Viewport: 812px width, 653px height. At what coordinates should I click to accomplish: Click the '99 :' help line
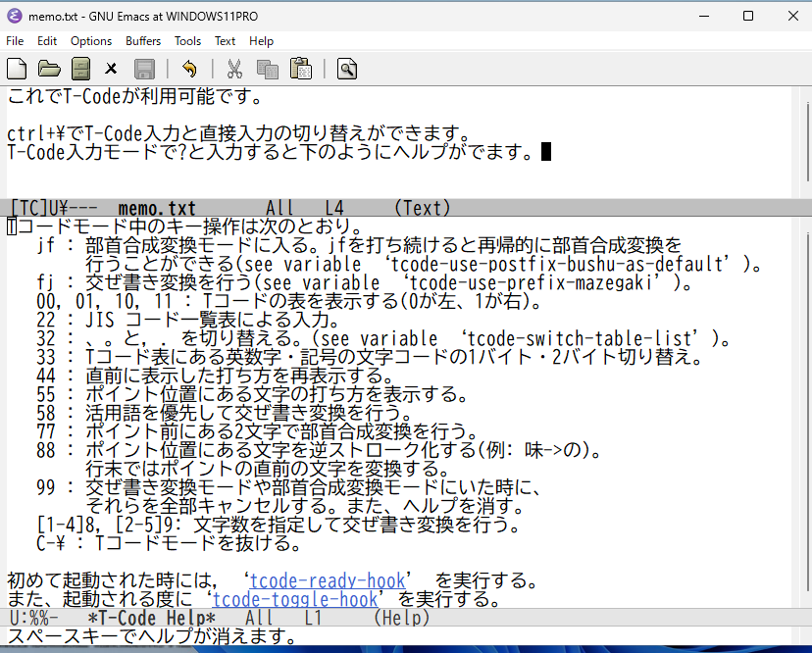289,487
